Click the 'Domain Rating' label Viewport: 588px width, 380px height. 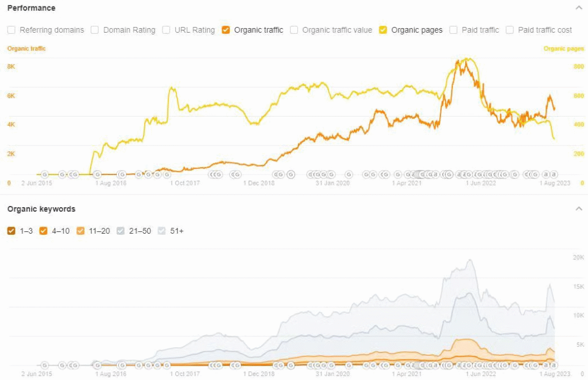[129, 30]
